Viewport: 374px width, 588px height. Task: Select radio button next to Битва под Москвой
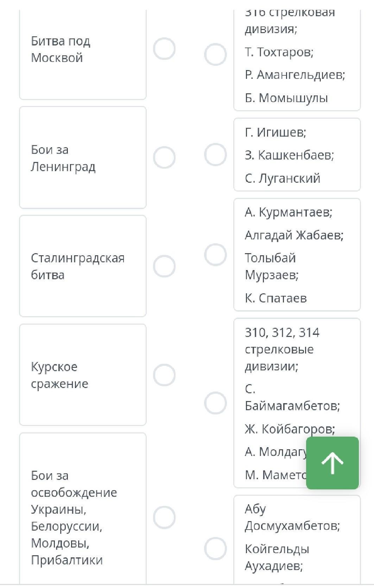164,49
